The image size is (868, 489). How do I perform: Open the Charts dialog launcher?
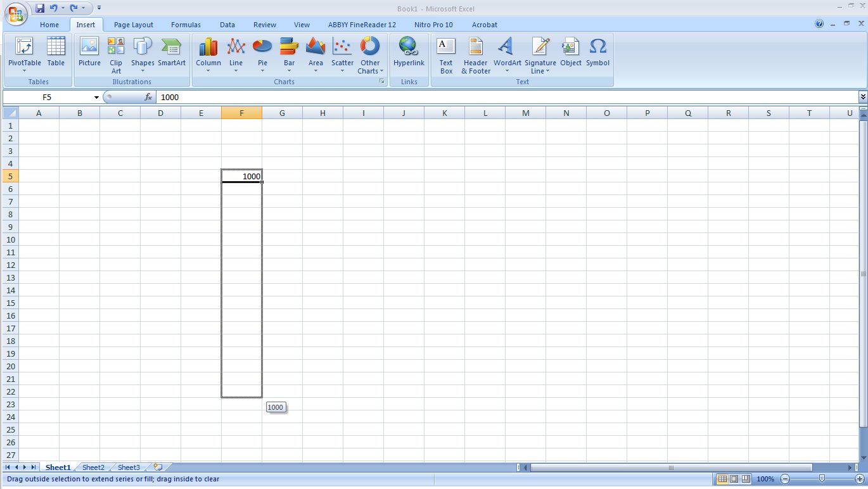[x=381, y=82]
